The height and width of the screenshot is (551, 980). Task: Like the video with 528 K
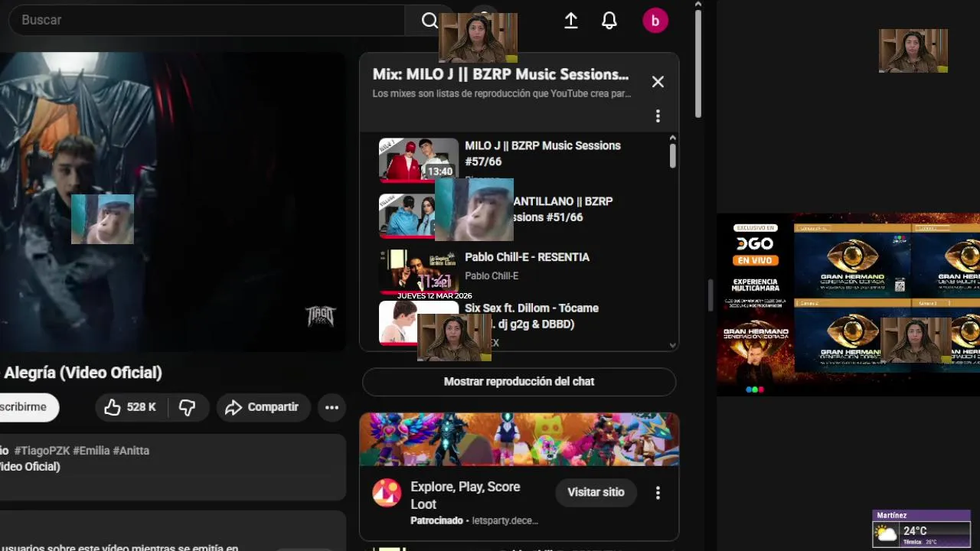click(130, 407)
